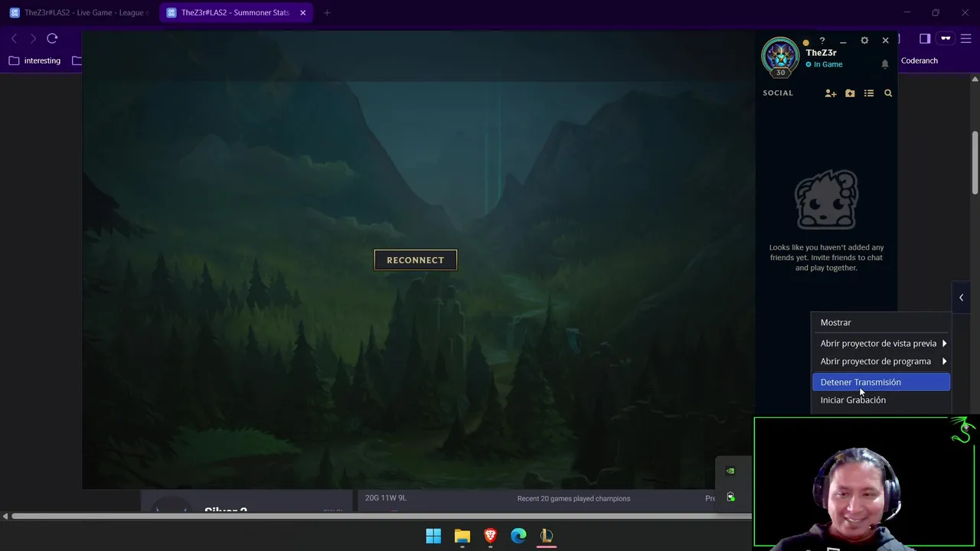This screenshot has height=551, width=980.
Task: Click TheZ3r summoner name
Action: coord(821,53)
